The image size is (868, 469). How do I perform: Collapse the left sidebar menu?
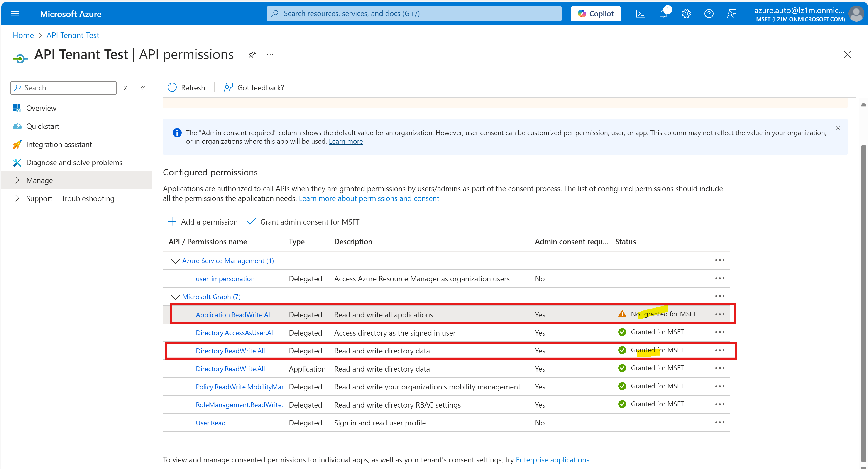pyautogui.click(x=142, y=88)
